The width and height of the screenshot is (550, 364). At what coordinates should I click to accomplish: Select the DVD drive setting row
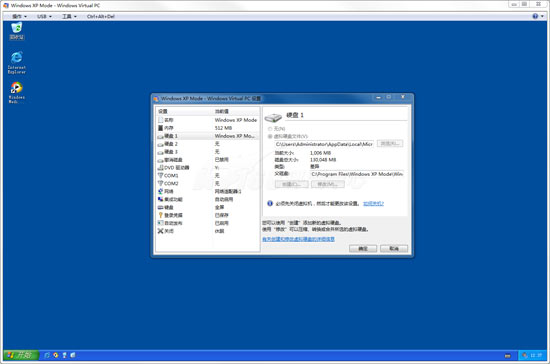[x=208, y=168]
